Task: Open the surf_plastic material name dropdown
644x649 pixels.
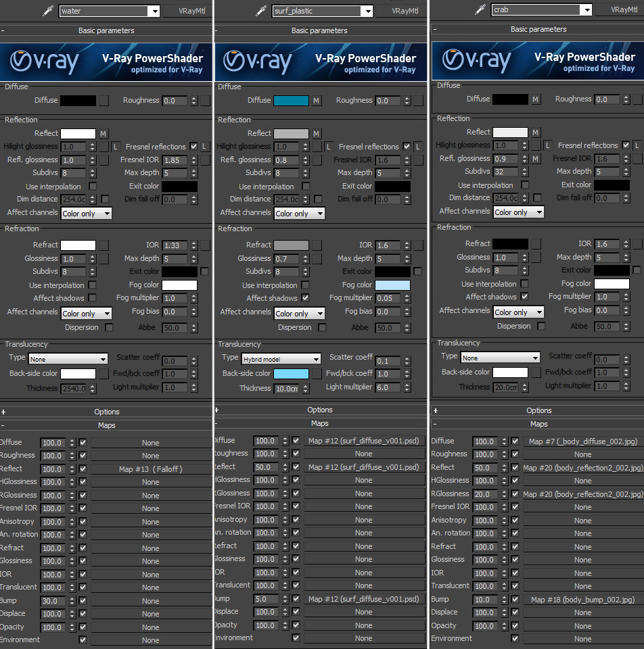Action: coord(368,11)
